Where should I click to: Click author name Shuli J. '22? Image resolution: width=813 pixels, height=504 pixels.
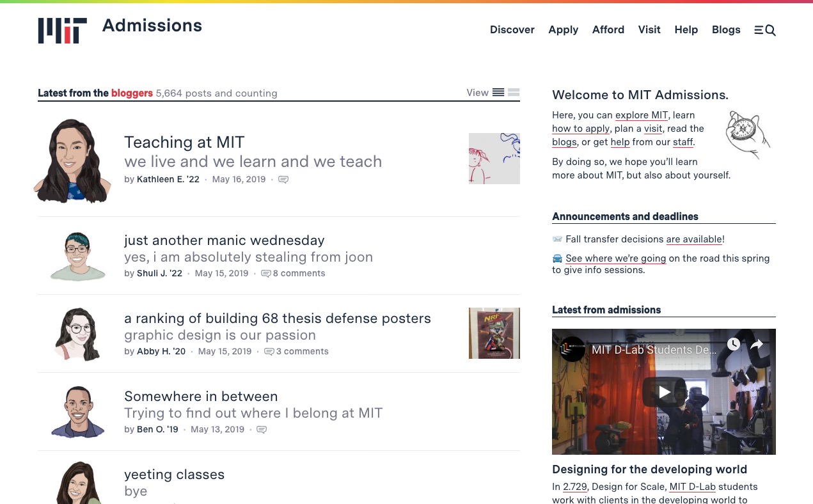point(159,274)
